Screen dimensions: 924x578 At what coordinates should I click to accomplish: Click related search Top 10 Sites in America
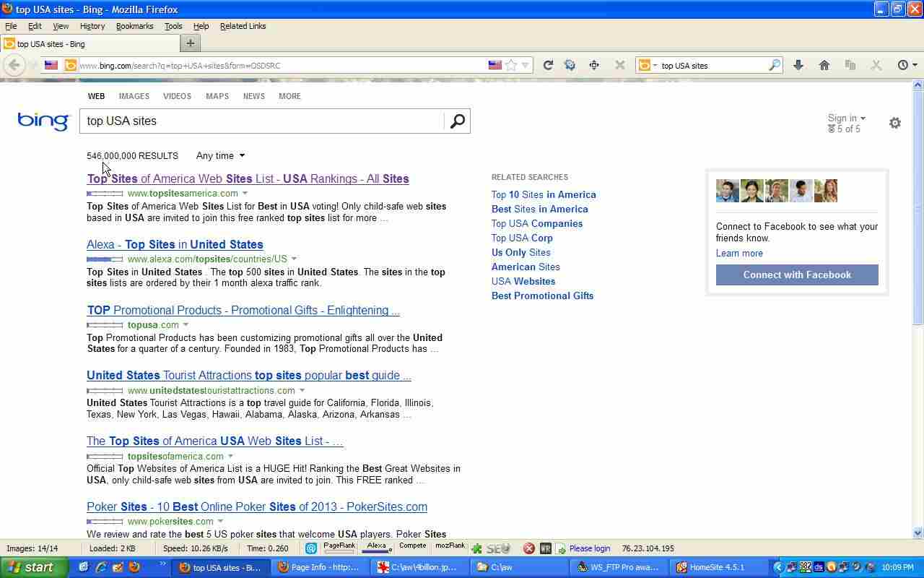[544, 194]
